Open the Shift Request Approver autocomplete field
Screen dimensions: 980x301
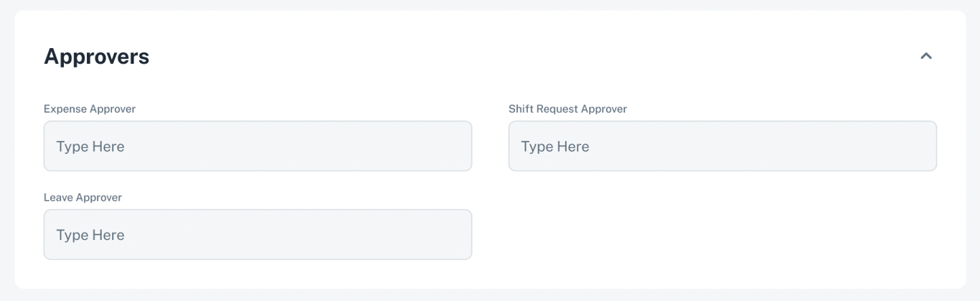click(x=722, y=146)
